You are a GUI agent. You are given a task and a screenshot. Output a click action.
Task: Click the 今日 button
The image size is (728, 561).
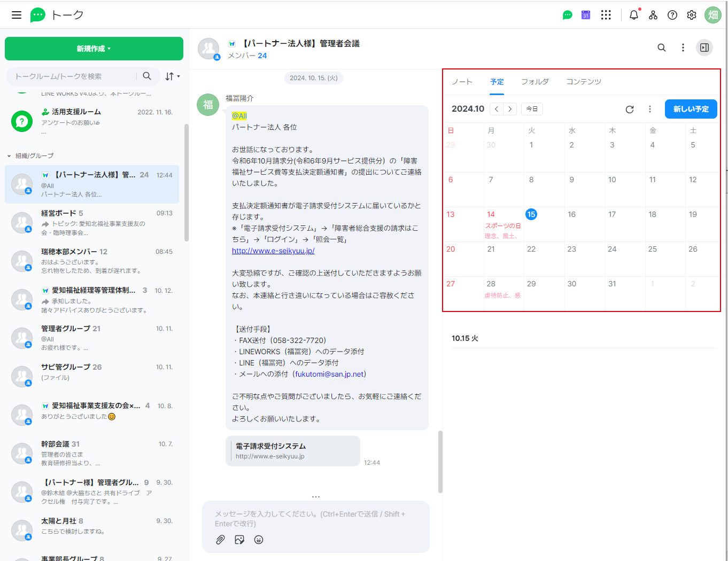532,109
